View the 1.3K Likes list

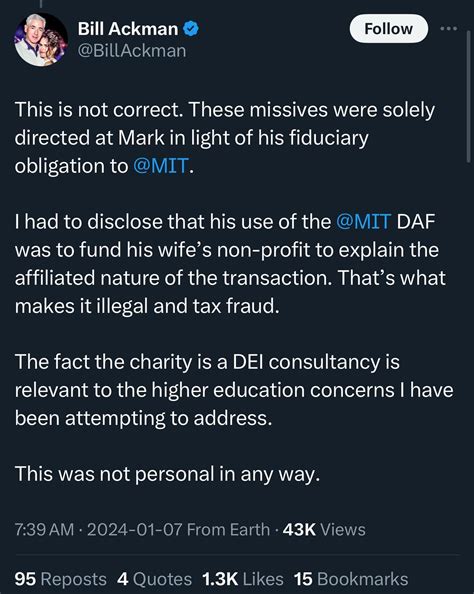click(x=242, y=579)
